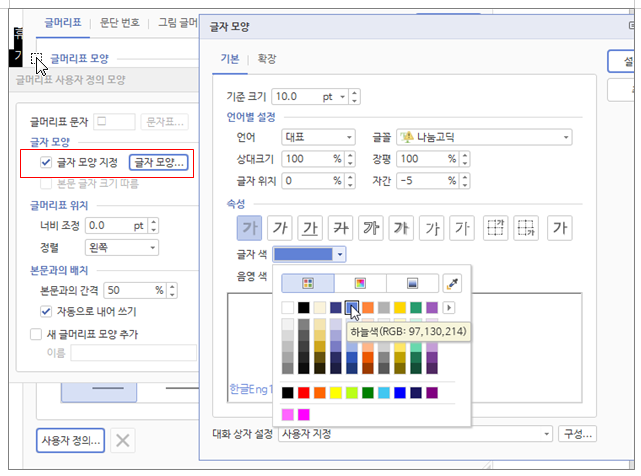Open the gradient palette tab
This screenshot has width=641, height=476.
tap(412, 283)
